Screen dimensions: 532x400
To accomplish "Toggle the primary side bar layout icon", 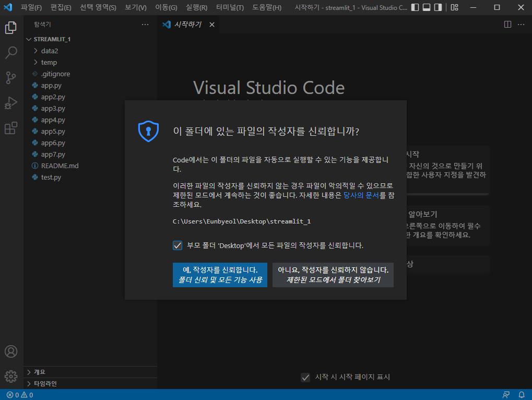I will pyautogui.click(x=415, y=7).
